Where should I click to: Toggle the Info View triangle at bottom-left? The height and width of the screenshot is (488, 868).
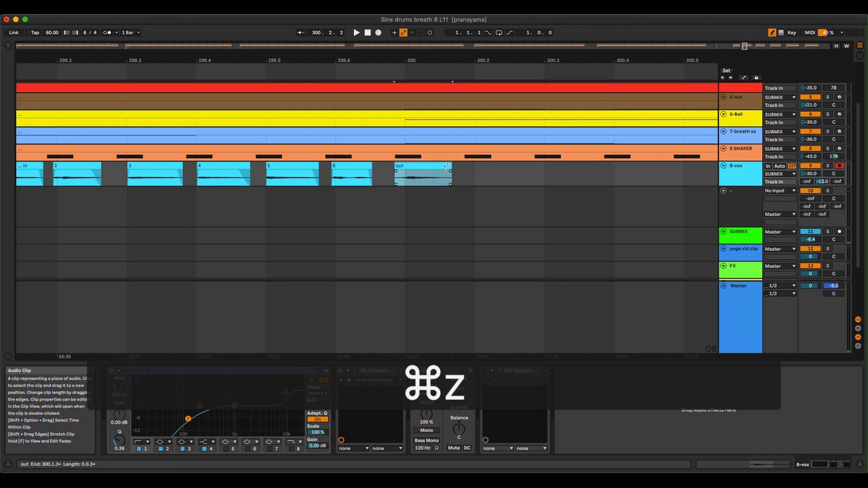(8, 464)
